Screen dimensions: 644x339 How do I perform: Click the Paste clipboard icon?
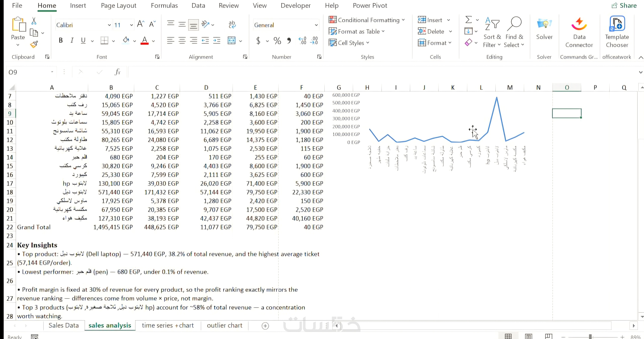click(x=18, y=25)
